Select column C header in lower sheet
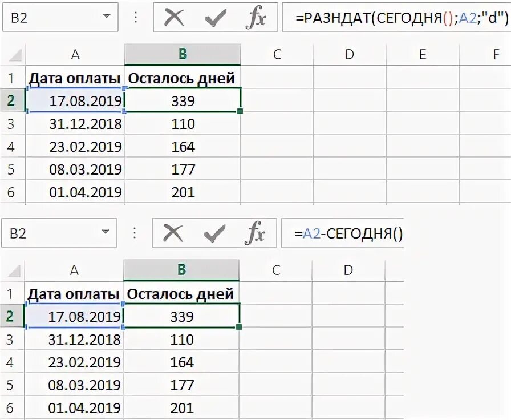The height and width of the screenshot is (420, 511). click(x=275, y=270)
